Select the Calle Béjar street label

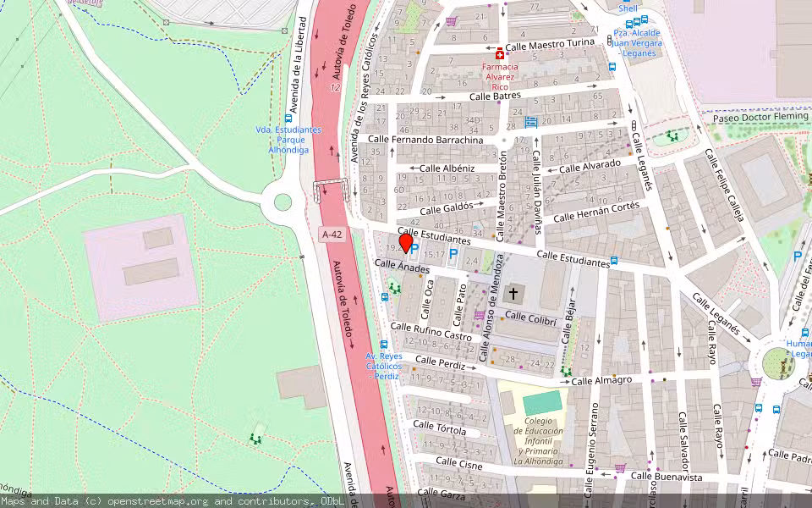pyautogui.click(x=568, y=322)
